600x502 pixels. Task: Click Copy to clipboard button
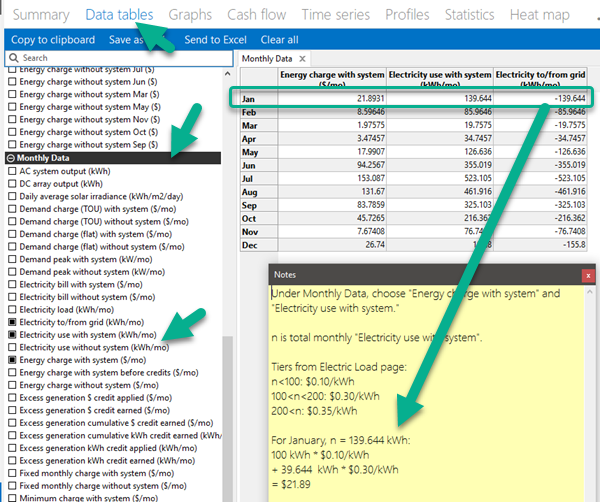coord(52,40)
